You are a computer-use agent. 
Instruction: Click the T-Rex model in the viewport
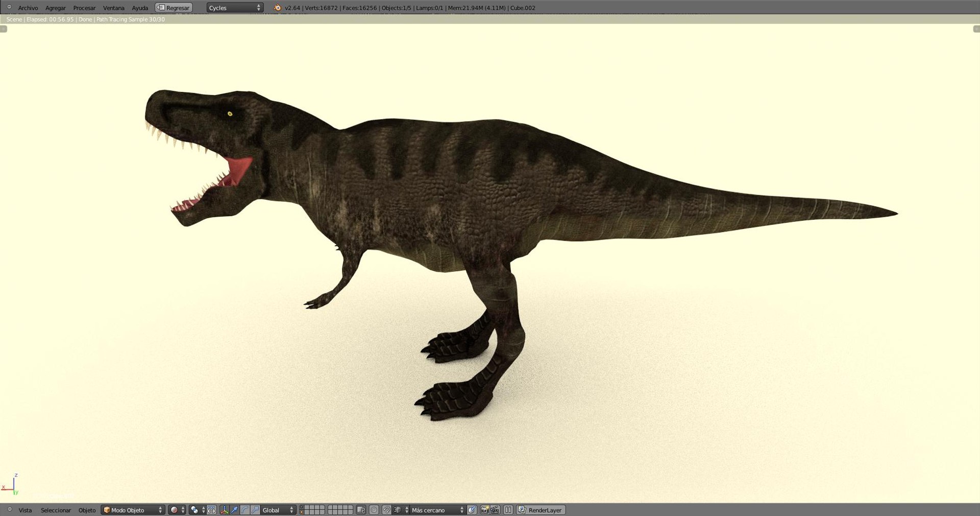459,204
